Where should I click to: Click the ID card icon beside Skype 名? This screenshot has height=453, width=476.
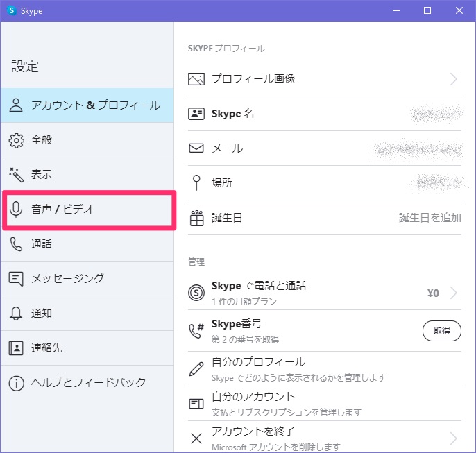(x=196, y=114)
